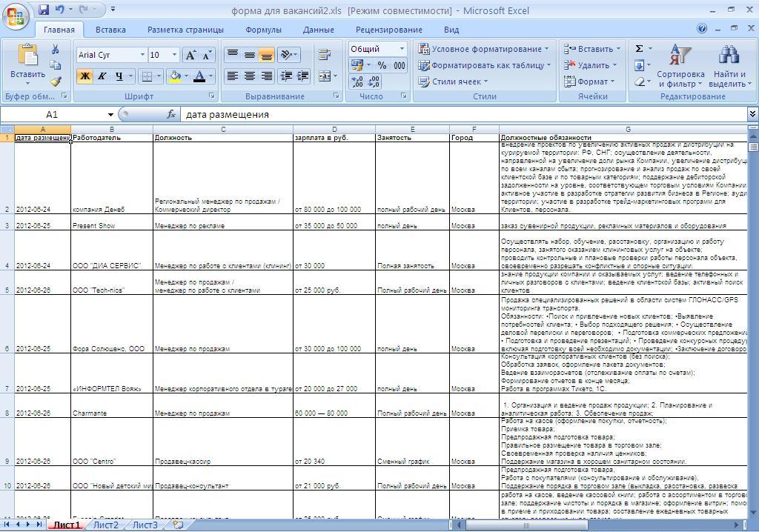Screen dimensions: 759x532
Task: Click Вставить cells button
Action: click(x=591, y=49)
